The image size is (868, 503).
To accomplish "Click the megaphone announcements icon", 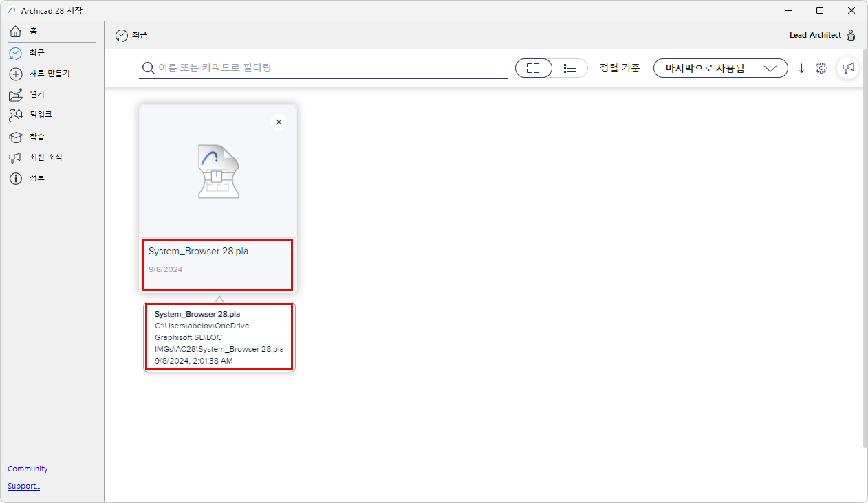I will click(848, 67).
